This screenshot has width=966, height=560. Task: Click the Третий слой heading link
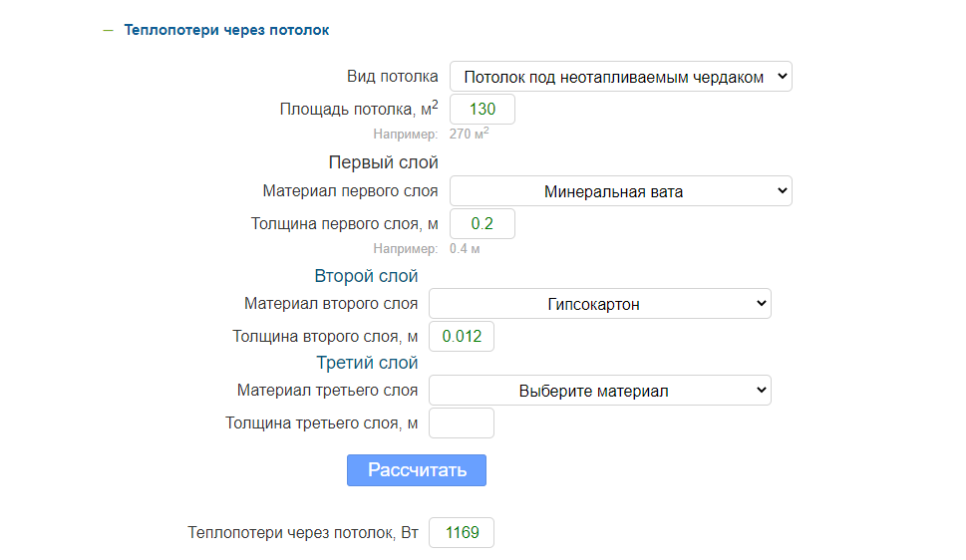[x=367, y=363]
